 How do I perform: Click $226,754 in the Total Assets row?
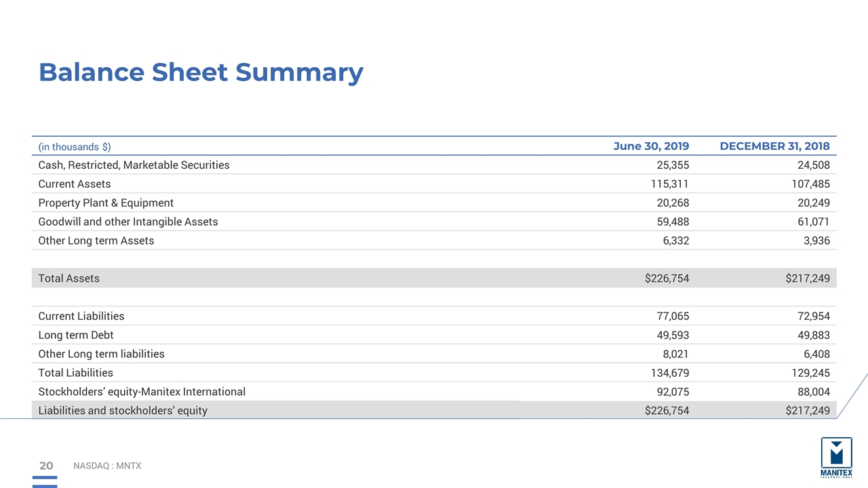667,279
